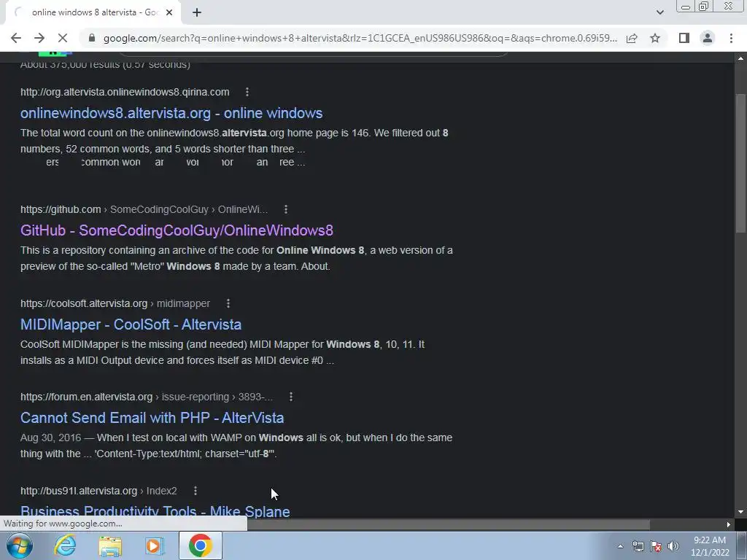Click the Chrome icon in the taskbar
This screenshot has width=747, height=560.
point(201,545)
